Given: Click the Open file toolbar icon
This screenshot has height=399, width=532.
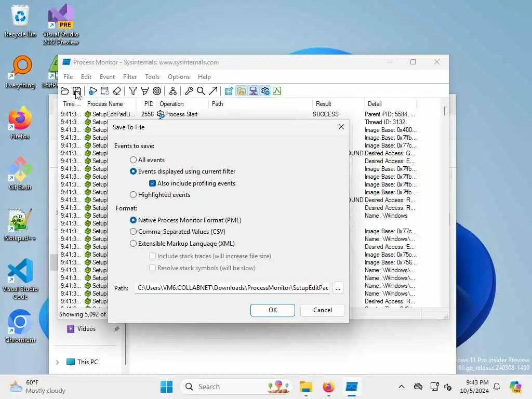Looking at the screenshot, I should coord(65,91).
